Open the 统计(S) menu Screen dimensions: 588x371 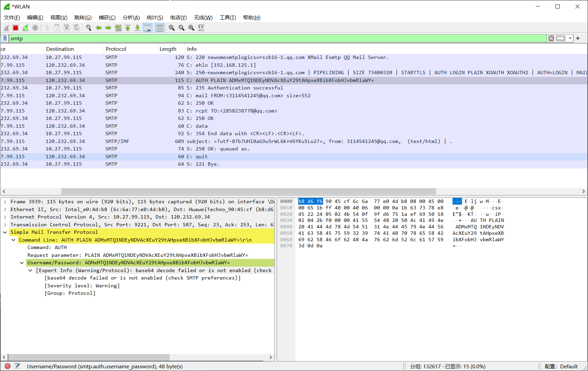155,18
